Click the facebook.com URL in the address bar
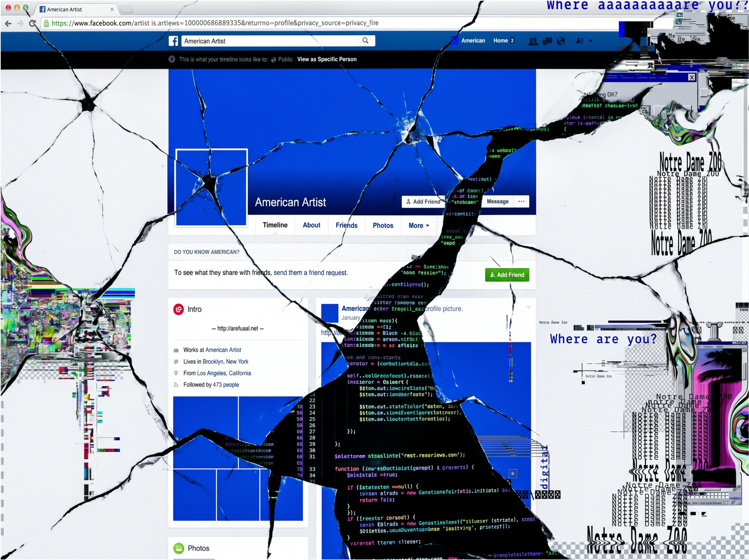Image resolution: width=749 pixels, height=560 pixels. (x=215, y=23)
